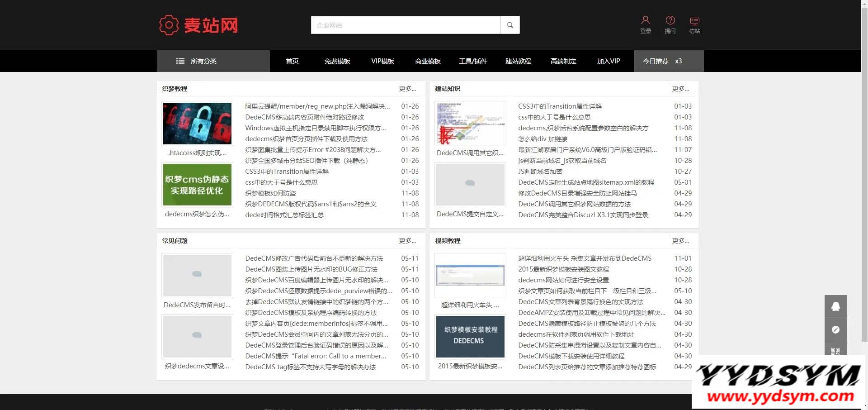868x410 pixels.
Task: Open article CSS3中的Transition属性详解 in 建站知识
Action: [560, 106]
